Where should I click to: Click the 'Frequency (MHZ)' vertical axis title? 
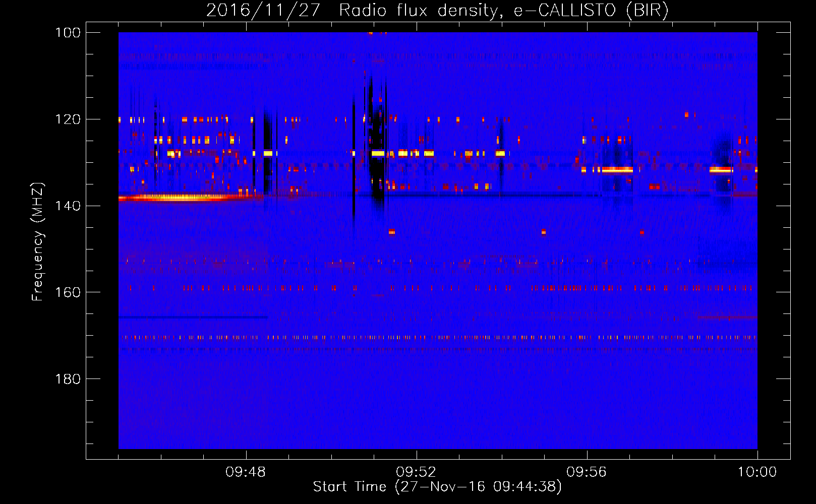[x=38, y=242]
